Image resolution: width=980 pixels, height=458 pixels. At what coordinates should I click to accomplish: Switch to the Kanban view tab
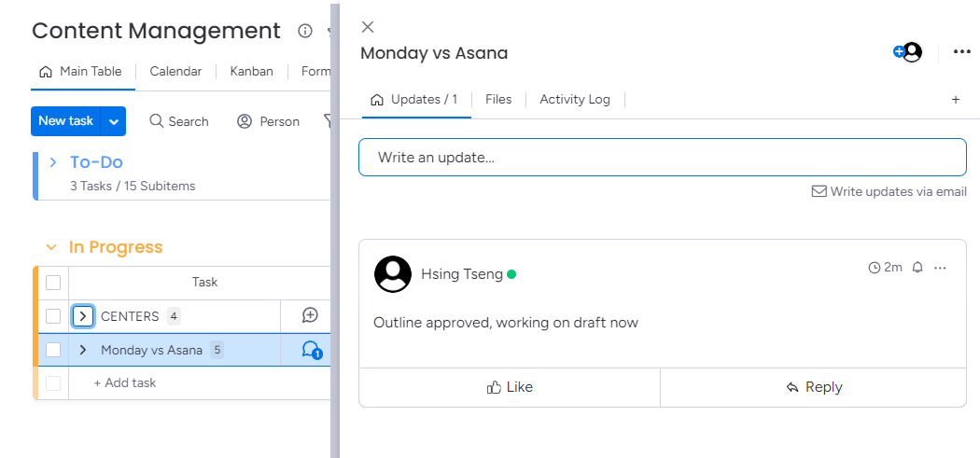[x=251, y=71]
